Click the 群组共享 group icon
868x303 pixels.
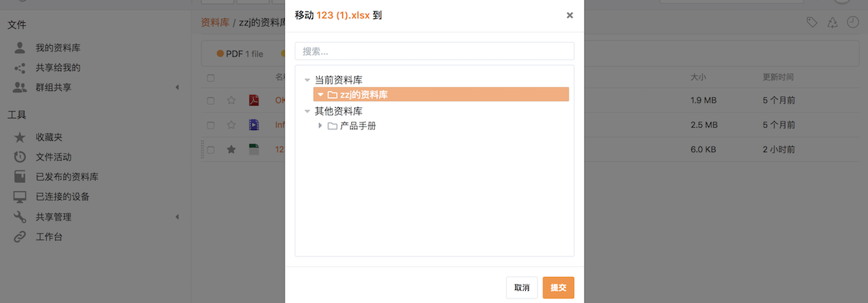point(20,87)
